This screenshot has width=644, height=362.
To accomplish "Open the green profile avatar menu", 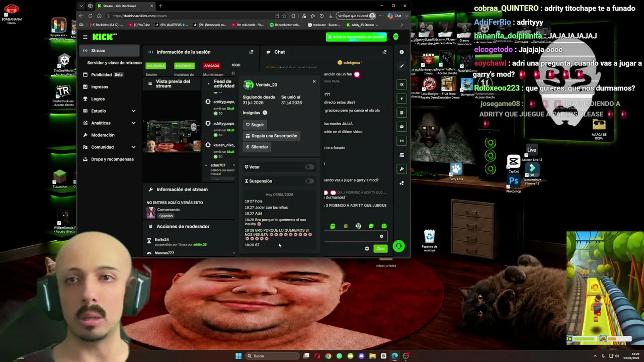I will click(x=395, y=37).
